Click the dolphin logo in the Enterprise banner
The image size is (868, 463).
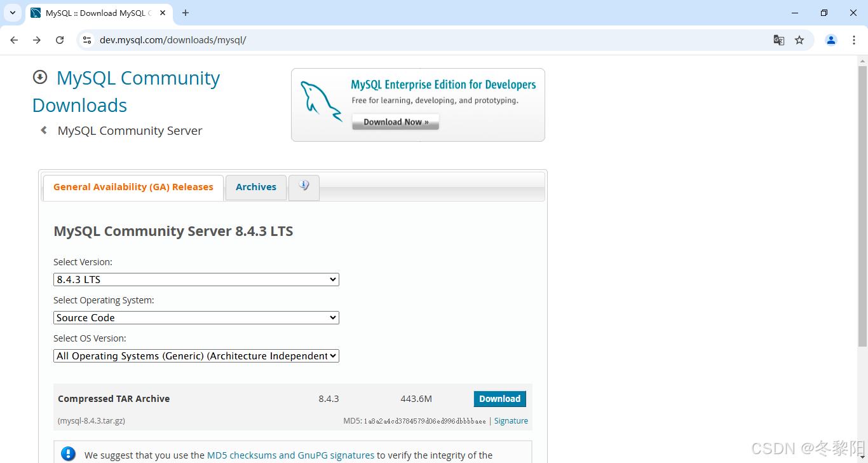321,100
